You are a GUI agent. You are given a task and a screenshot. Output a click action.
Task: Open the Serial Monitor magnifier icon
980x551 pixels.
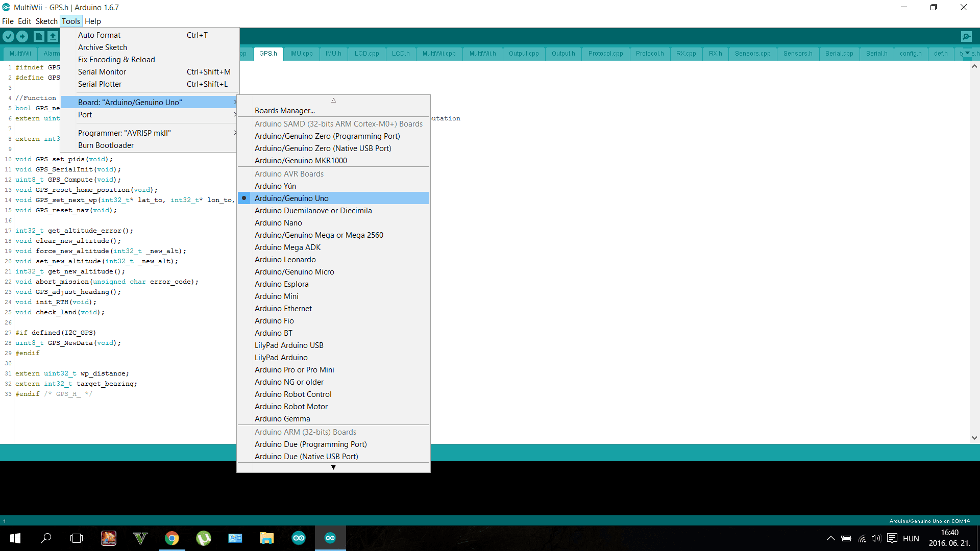[966, 36]
